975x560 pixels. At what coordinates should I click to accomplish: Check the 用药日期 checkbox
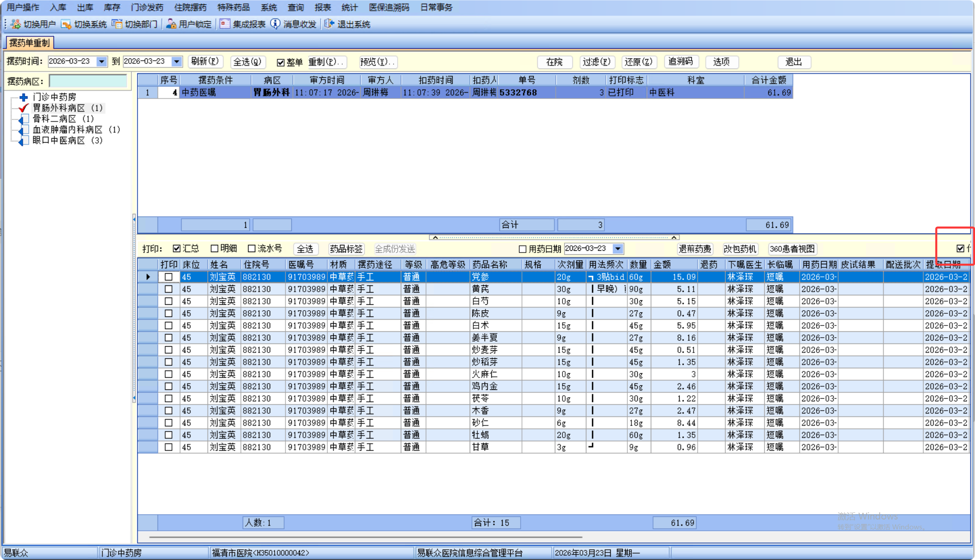tap(522, 249)
